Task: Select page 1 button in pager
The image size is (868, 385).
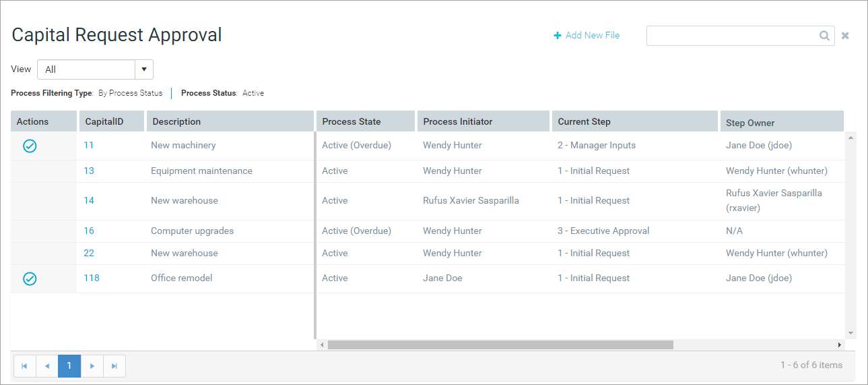Action: pyautogui.click(x=69, y=366)
